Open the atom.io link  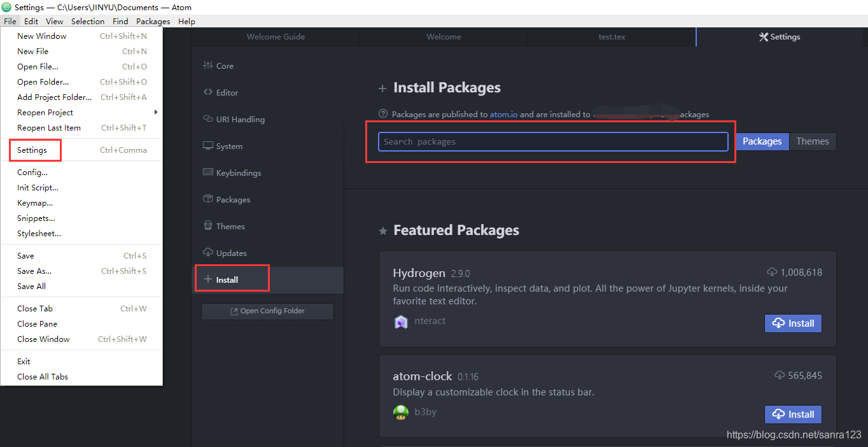pos(503,115)
